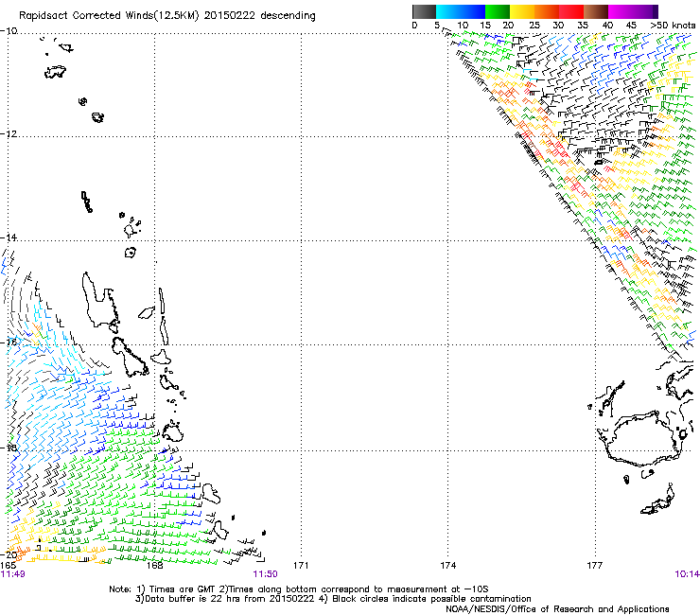Click the cyan-blue 5-15 knots legend swatch
The width and height of the screenshot is (700, 615).
point(461,11)
